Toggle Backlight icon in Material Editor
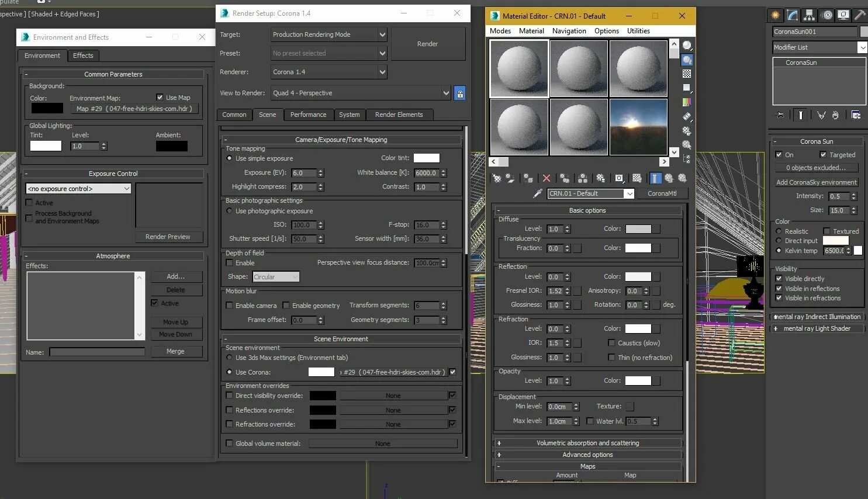 tap(687, 60)
